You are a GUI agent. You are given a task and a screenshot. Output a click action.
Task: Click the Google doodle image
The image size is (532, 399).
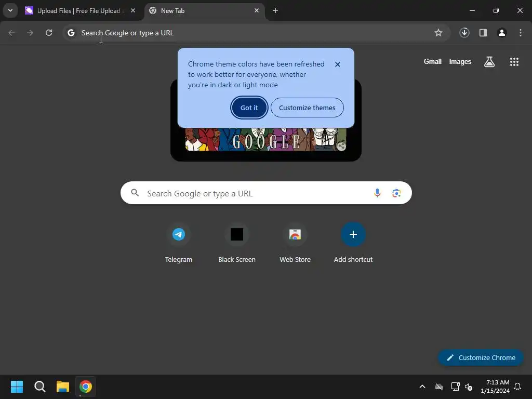(265, 139)
